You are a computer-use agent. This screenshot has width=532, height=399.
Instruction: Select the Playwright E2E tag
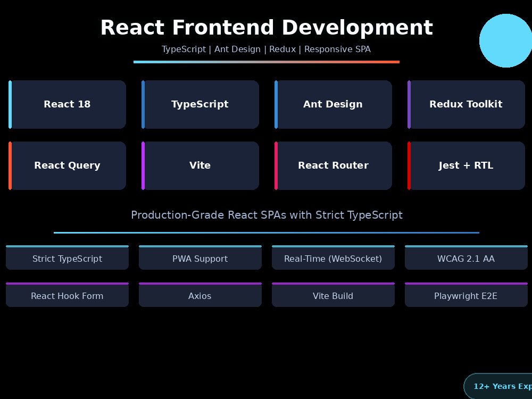click(x=466, y=295)
